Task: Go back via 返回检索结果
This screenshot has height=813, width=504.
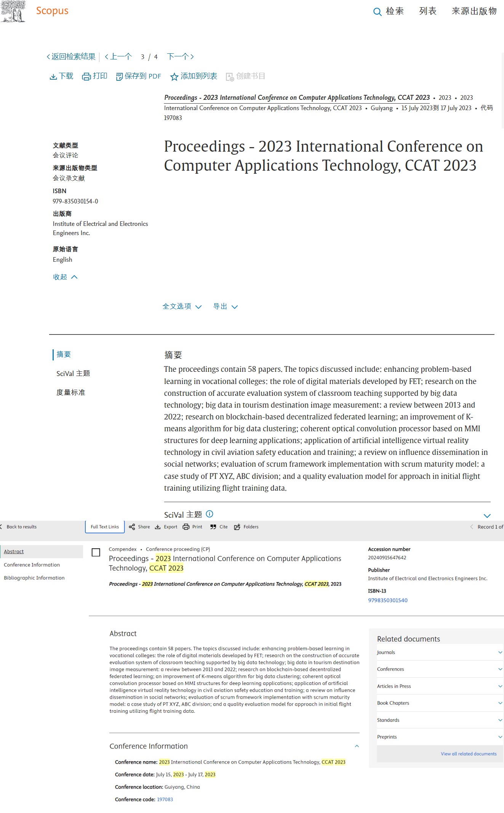Action: pos(71,56)
